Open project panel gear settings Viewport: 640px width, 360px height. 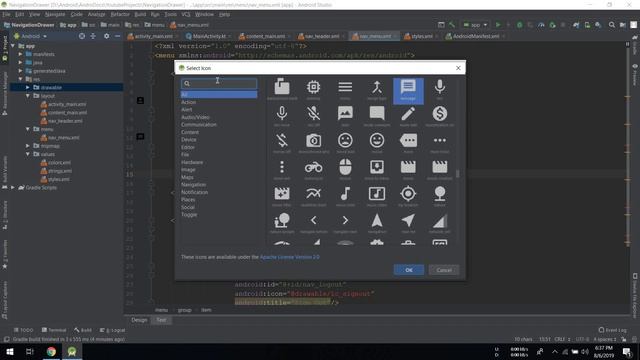pyautogui.click(x=107, y=36)
